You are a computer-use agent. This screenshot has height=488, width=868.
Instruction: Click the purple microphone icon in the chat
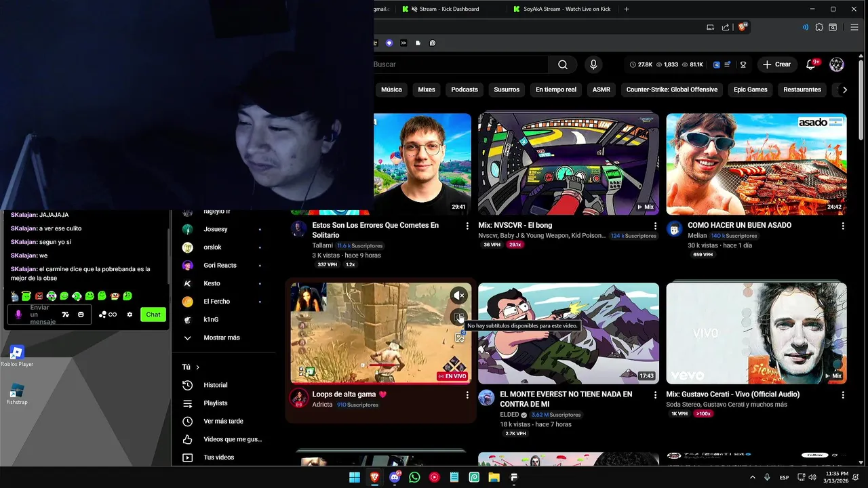(18, 314)
